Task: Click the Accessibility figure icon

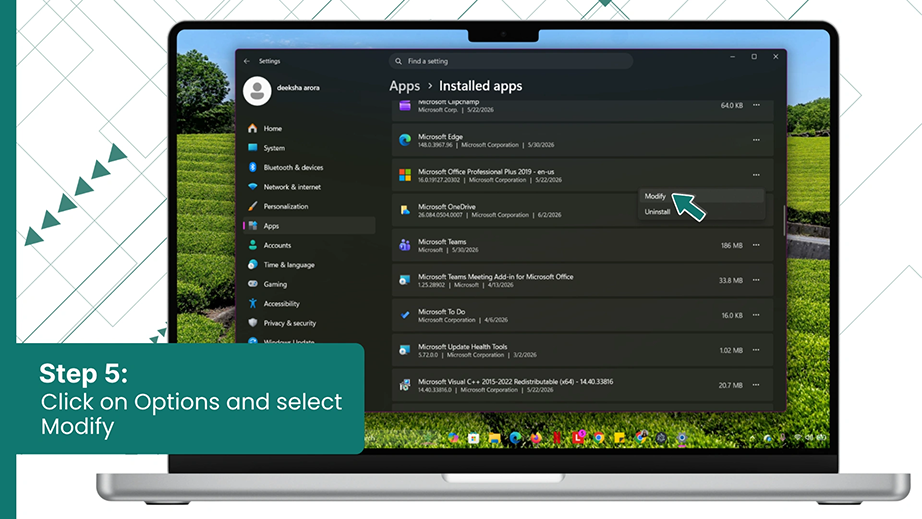Action: 253,303
